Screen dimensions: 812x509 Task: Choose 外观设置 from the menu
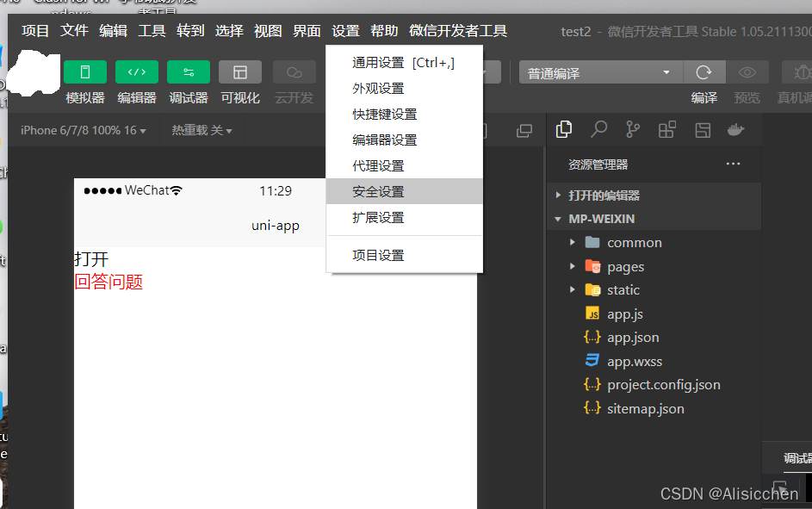point(405,89)
